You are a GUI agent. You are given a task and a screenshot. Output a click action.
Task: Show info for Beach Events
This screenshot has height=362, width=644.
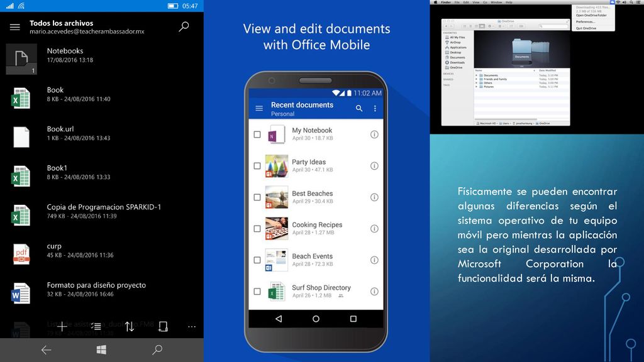coord(374,260)
